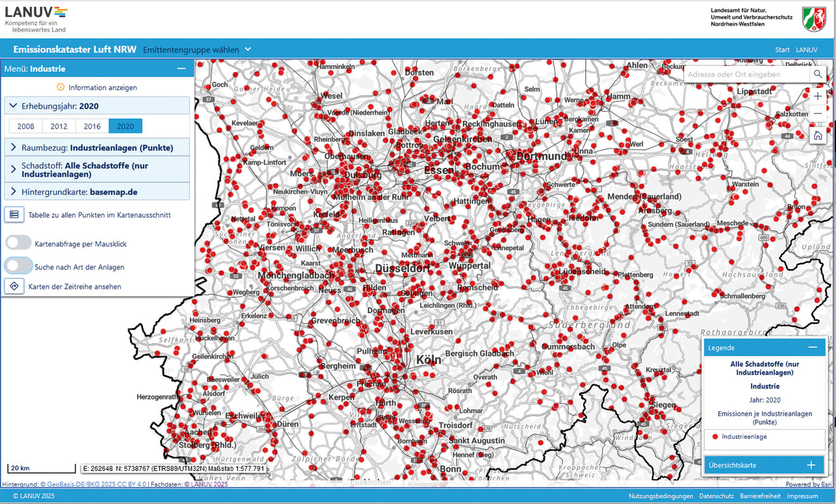This screenshot has width=836, height=504.
Task: Zoom out with the minus button
Action: 818,113
